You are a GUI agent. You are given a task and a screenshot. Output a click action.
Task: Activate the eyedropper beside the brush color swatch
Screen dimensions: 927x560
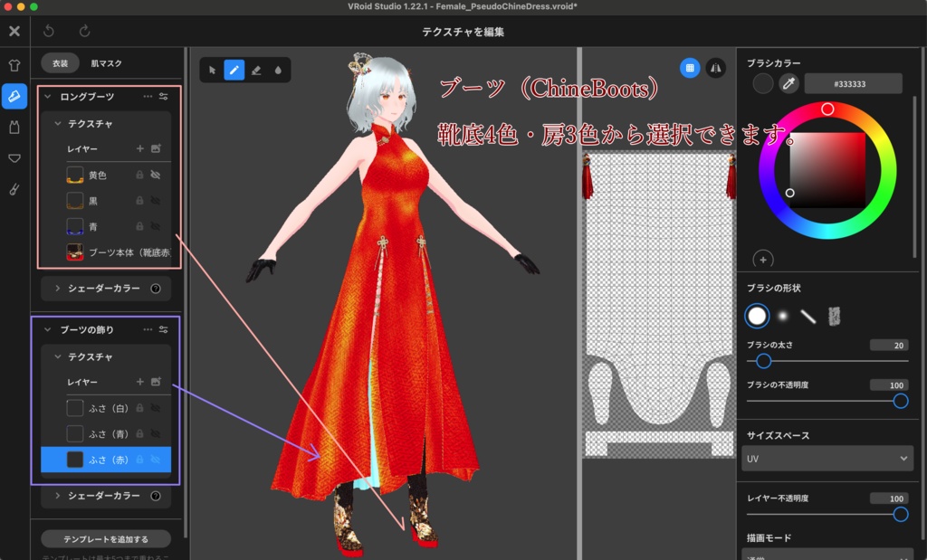[788, 83]
